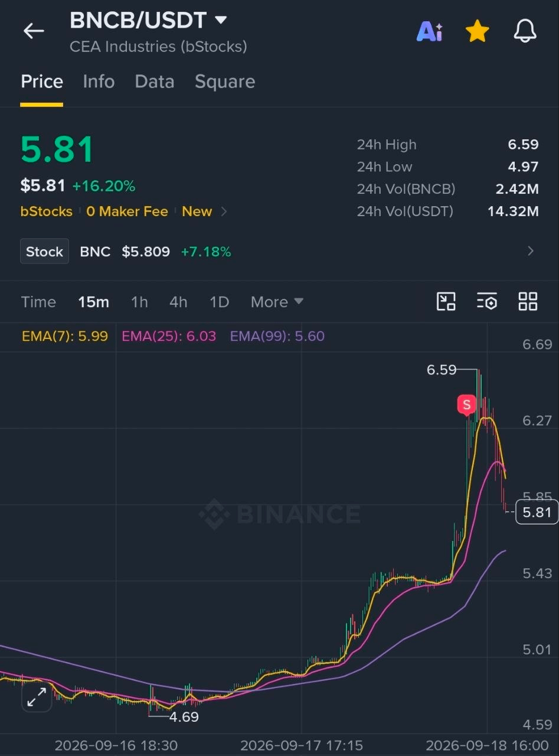
Task: Open the AI analysis icon
Action: pos(429,31)
